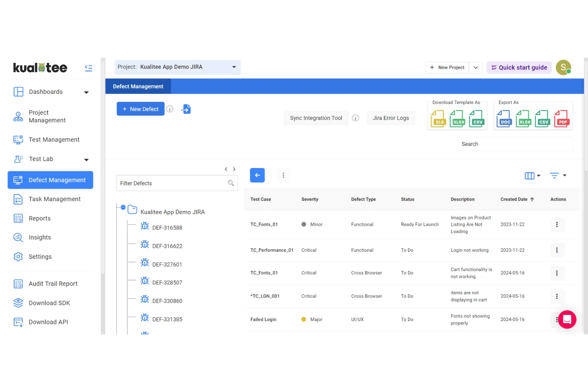This screenshot has height=392, width=588.
Task: Open the Project selector dropdown
Action: point(178,67)
